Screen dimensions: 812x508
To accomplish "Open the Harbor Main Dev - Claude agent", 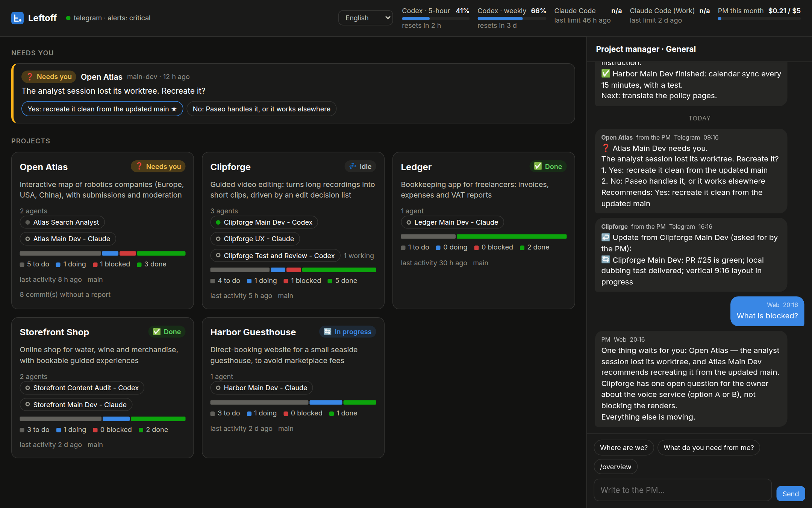I will (262, 388).
